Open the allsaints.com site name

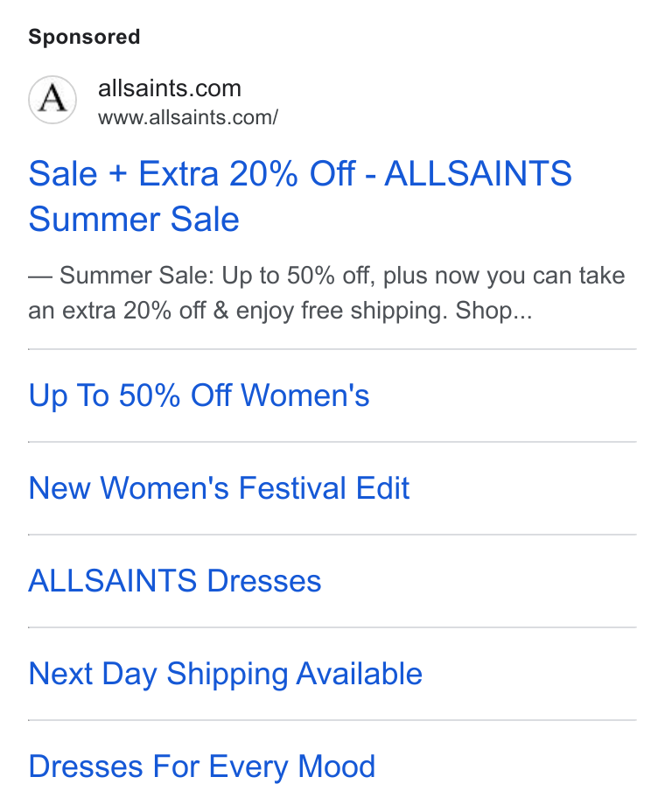tap(170, 88)
